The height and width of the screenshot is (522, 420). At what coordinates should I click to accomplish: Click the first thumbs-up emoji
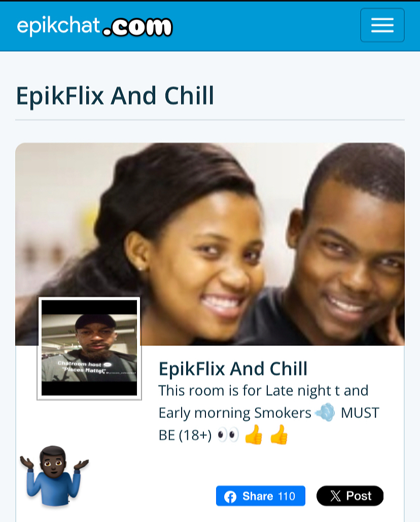pyautogui.click(x=254, y=434)
